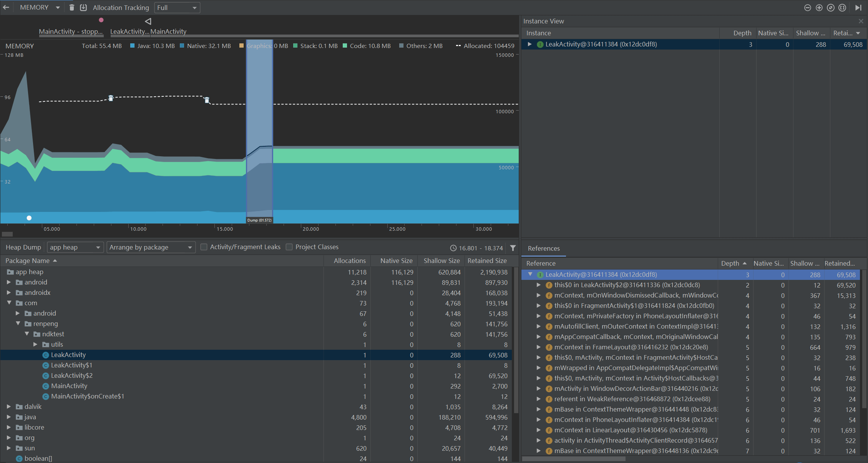The image size is (868, 463).
Task: Open the Allocation Tracking Full dropdown
Action: pos(177,8)
